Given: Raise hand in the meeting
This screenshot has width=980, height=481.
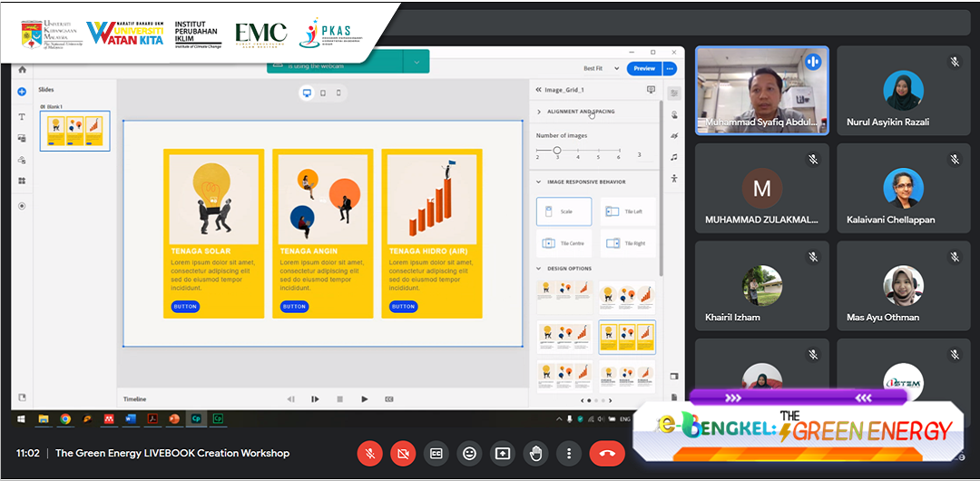Looking at the screenshot, I should (535, 453).
